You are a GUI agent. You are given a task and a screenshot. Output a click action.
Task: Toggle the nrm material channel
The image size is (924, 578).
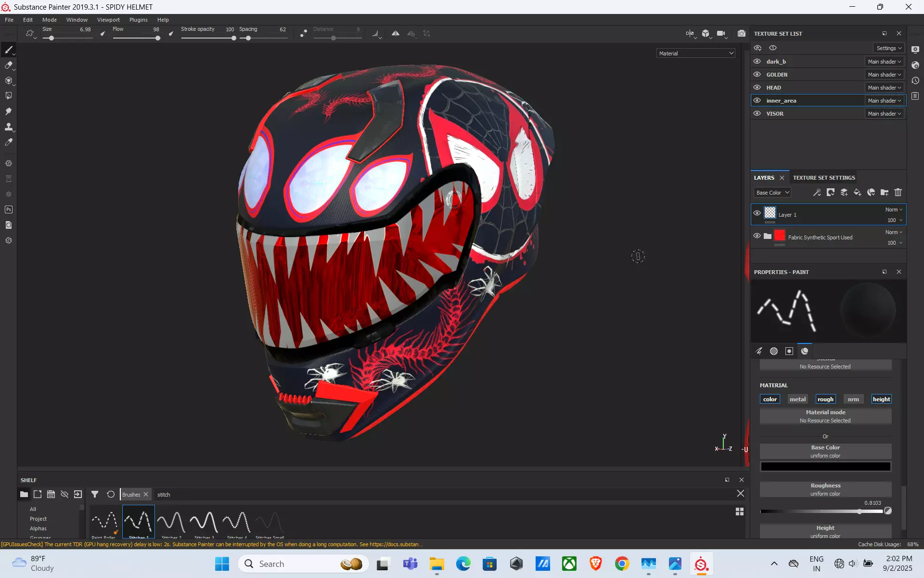click(853, 399)
